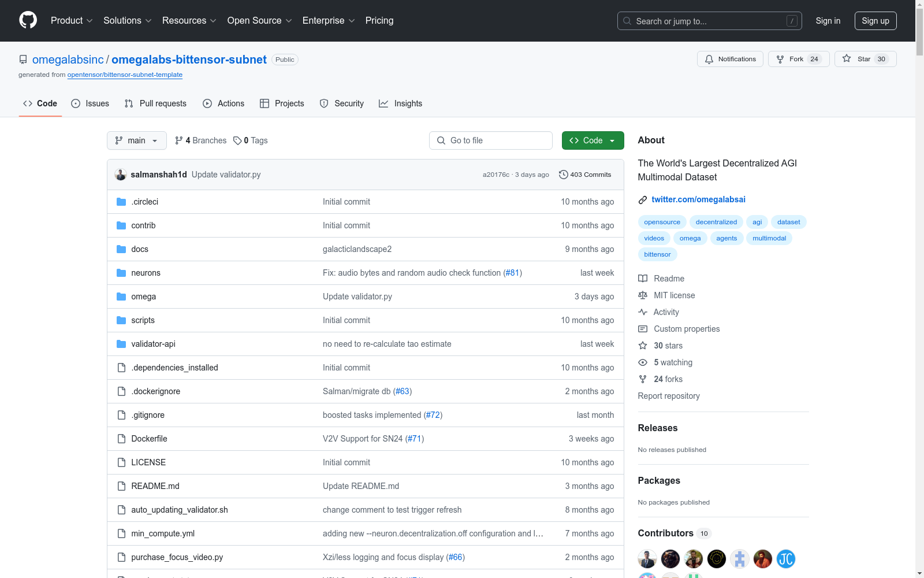Click the star icon beside 30 stars
Viewport: 924px width, 578px height.
tap(643, 346)
